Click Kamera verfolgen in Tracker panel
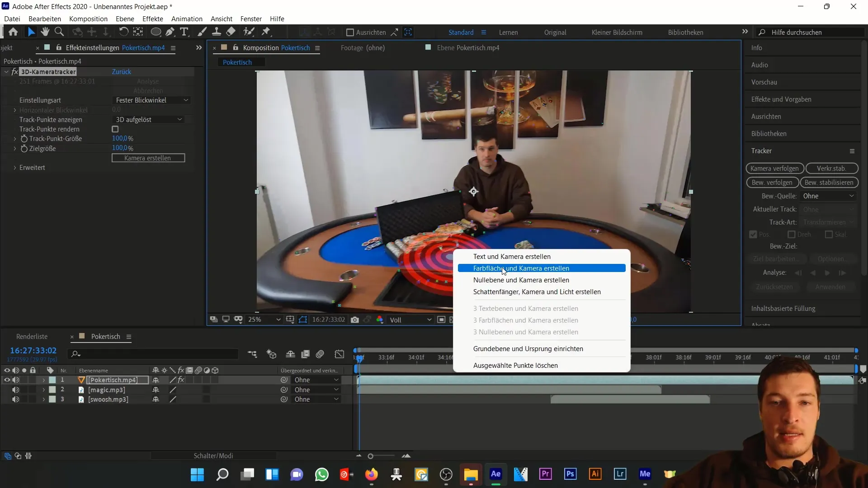This screenshot has width=868, height=488. (774, 169)
